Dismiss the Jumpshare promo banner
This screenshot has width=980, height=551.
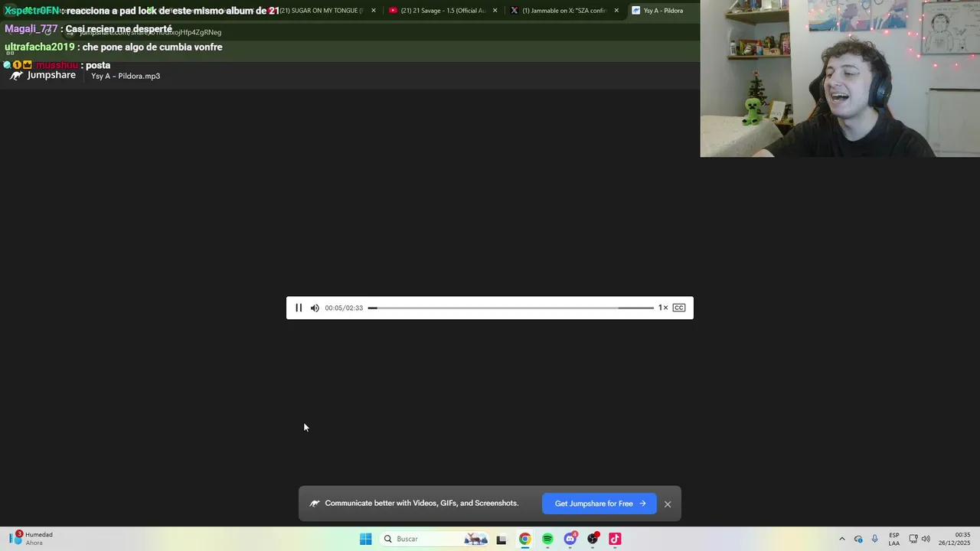(x=668, y=504)
